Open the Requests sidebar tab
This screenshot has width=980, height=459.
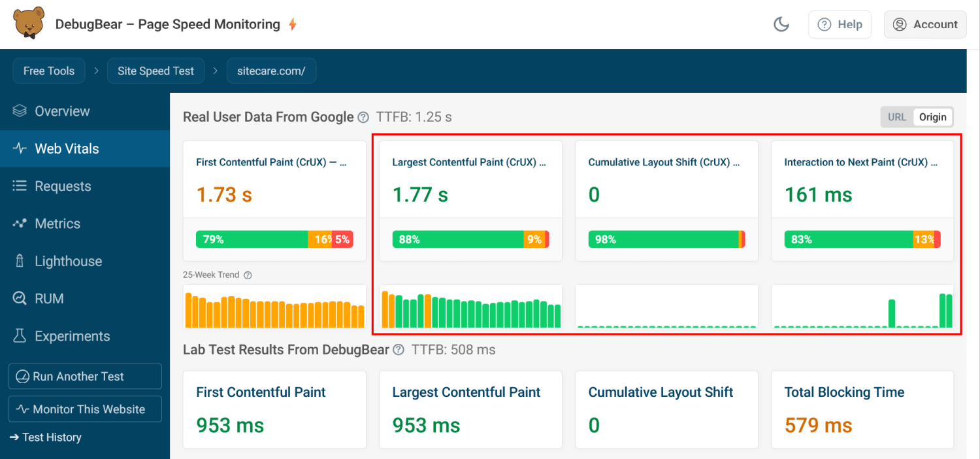[x=85, y=186]
